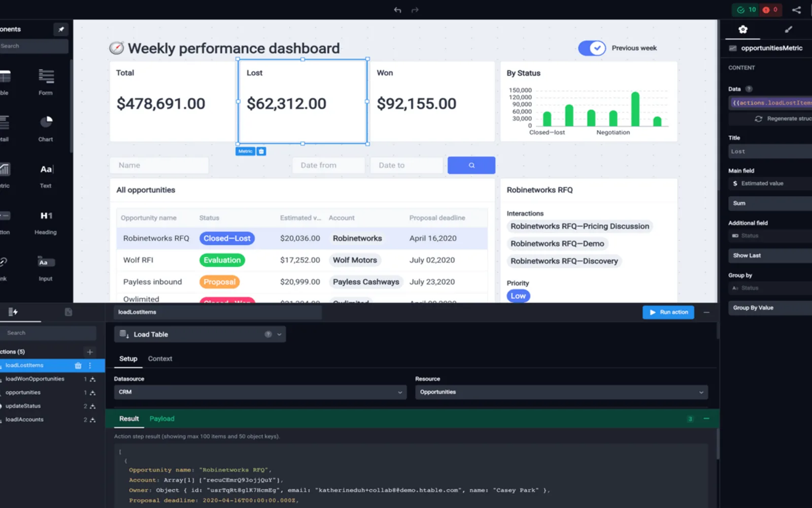Image resolution: width=812 pixels, height=508 pixels.
Task: Switch to the Context tab
Action: pyautogui.click(x=160, y=359)
